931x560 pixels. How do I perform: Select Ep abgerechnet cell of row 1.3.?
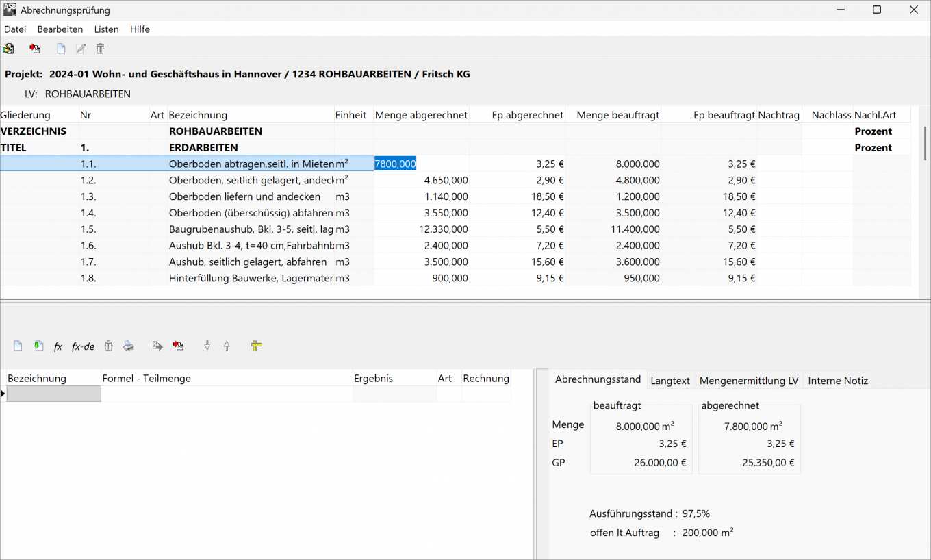click(x=517, y=196)
